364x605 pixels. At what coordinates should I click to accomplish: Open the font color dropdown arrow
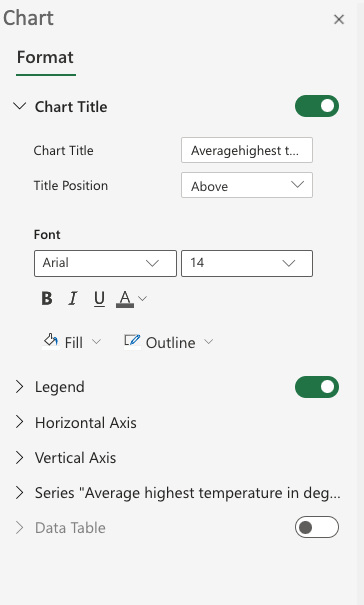(x=142, y=299)
